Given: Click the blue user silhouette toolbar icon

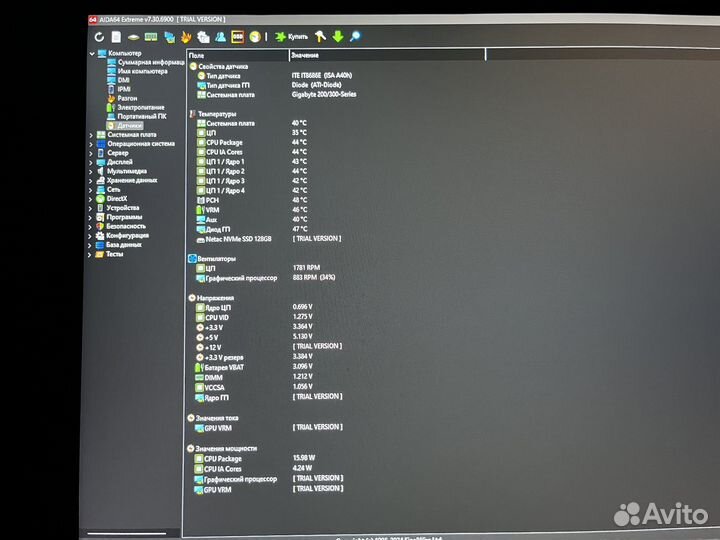Looking at the screenshot, I should [x=220, y=37].
